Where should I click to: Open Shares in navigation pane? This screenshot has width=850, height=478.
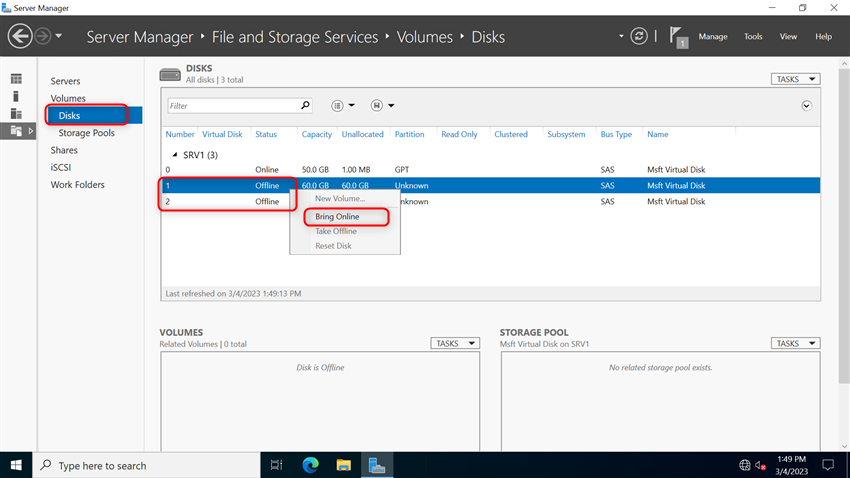tap(64, 150)
